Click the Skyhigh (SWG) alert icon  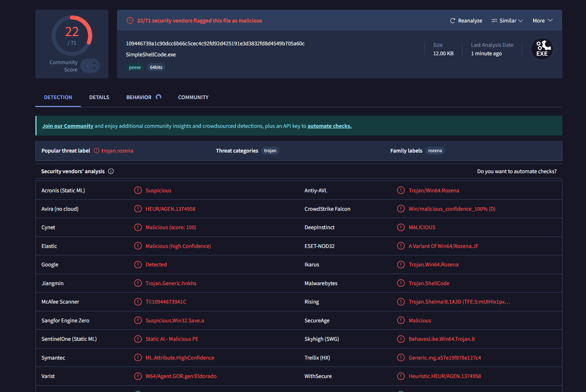pos(401,339)
